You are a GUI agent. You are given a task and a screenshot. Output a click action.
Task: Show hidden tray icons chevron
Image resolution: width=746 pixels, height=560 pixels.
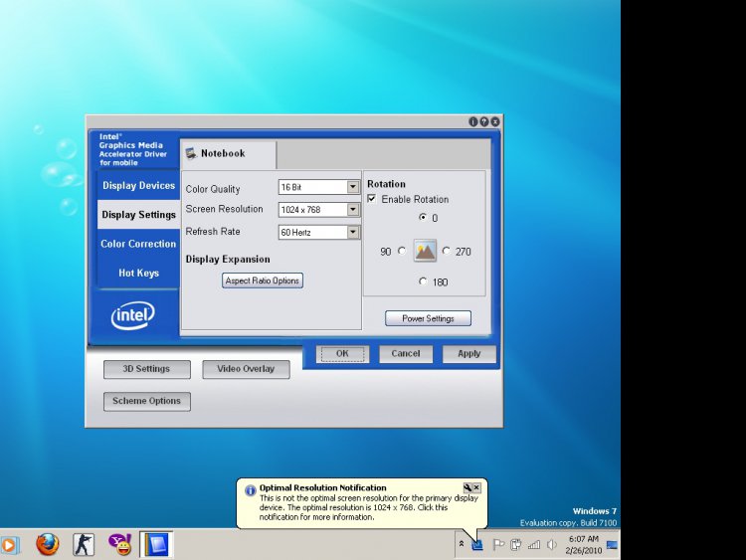click(461, 543)
